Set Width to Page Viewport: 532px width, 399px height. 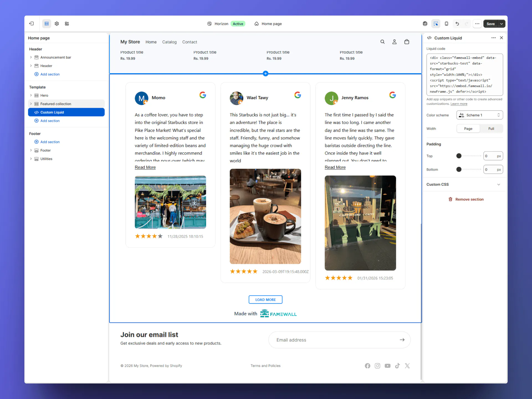click(468, 129)
